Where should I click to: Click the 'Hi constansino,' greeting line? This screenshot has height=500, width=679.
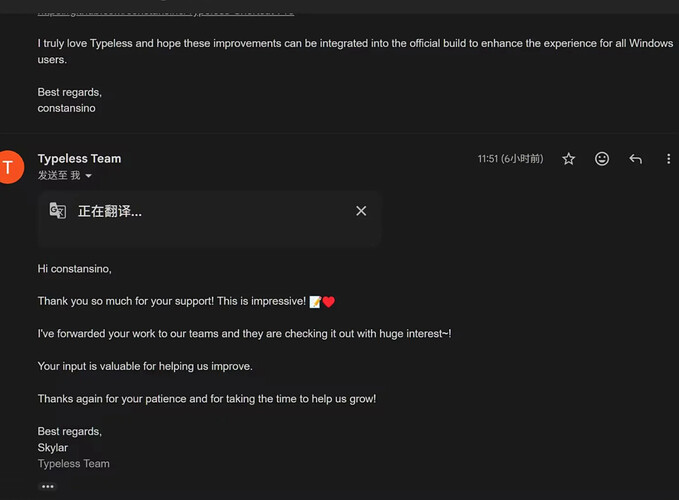[x=75, y=268]
